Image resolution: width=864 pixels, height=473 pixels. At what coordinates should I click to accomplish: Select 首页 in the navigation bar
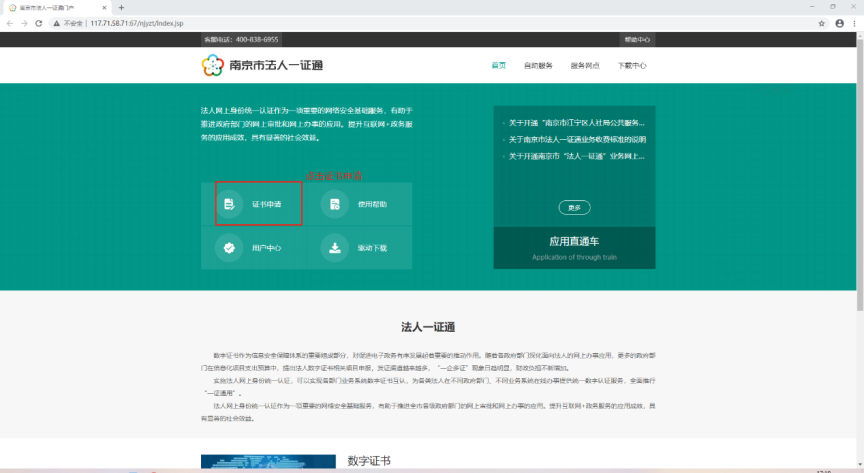coord(498,66)
